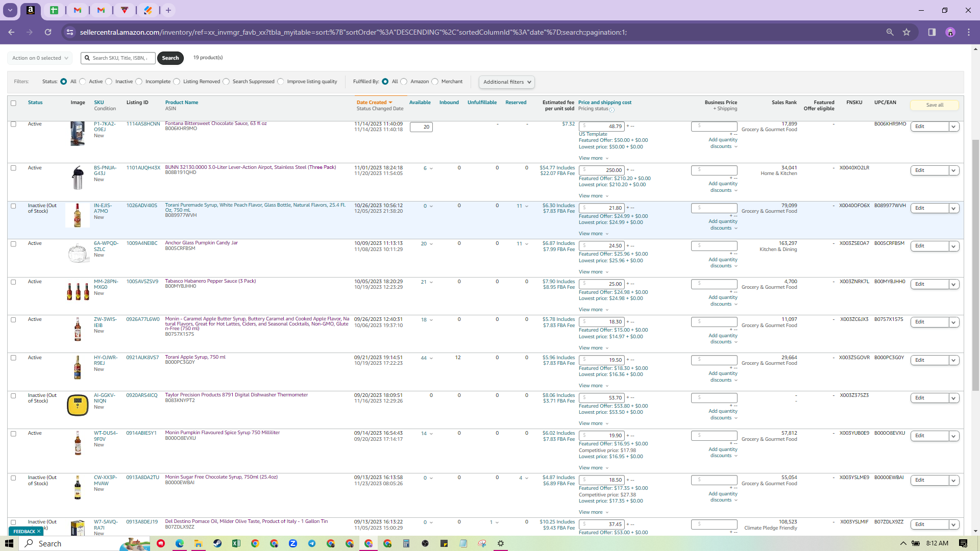Expand the browser tab search dropdown
Viewport: 980px width, 551px height.
[10, 10]
